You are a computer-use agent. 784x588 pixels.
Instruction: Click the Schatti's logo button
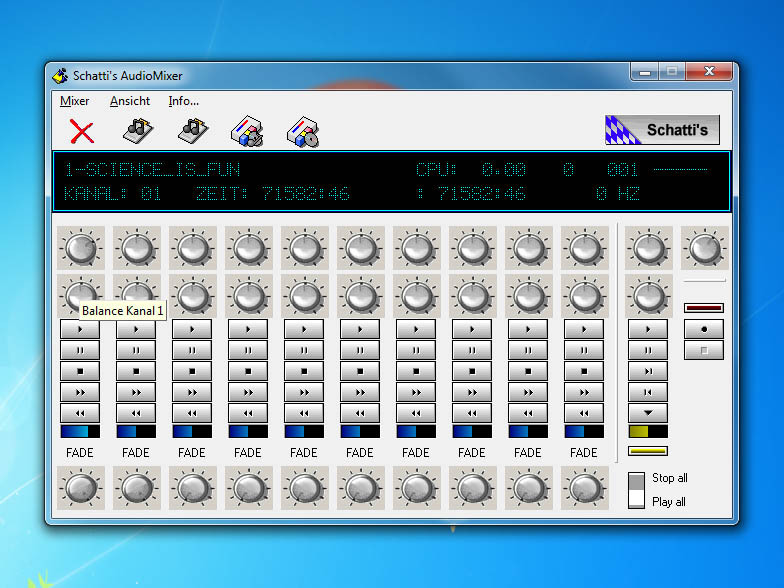(662, 130)
